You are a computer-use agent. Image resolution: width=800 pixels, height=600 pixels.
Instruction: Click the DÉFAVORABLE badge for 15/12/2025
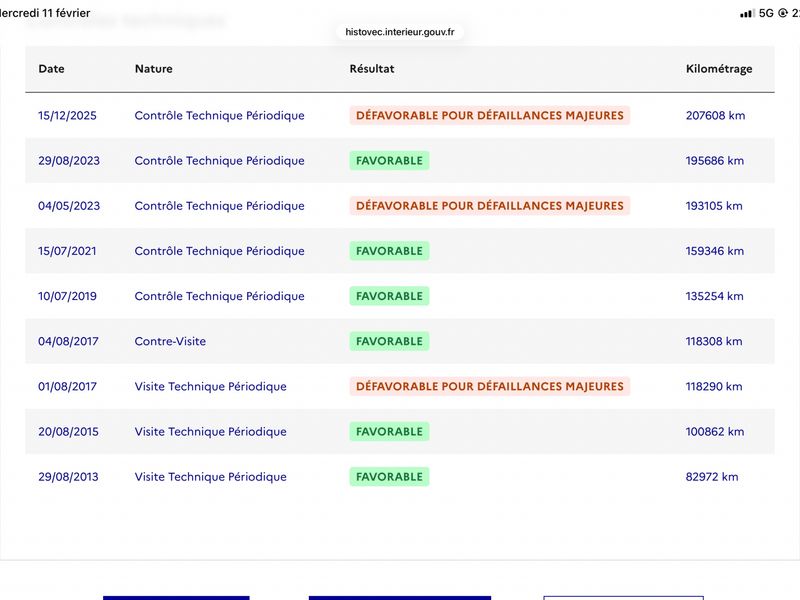tap(489, 116)
